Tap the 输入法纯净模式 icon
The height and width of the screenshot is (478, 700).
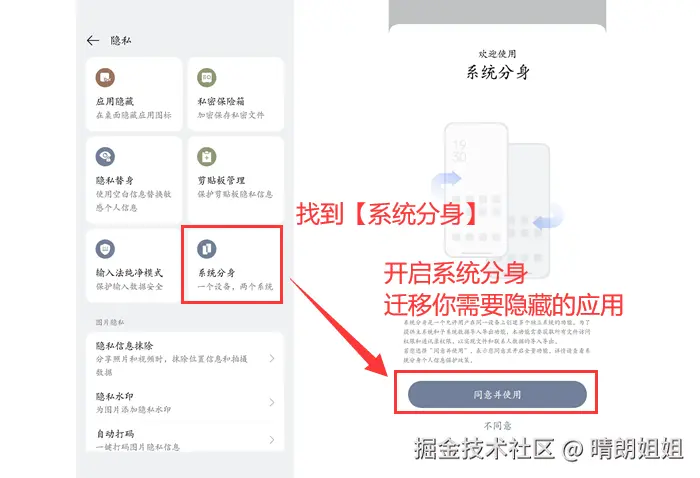click(x=105, y=249)
